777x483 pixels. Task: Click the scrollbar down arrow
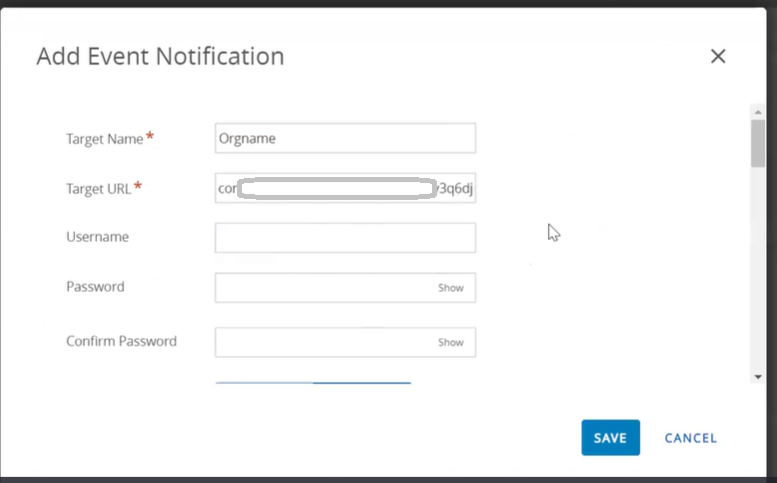tap(758, 376)
